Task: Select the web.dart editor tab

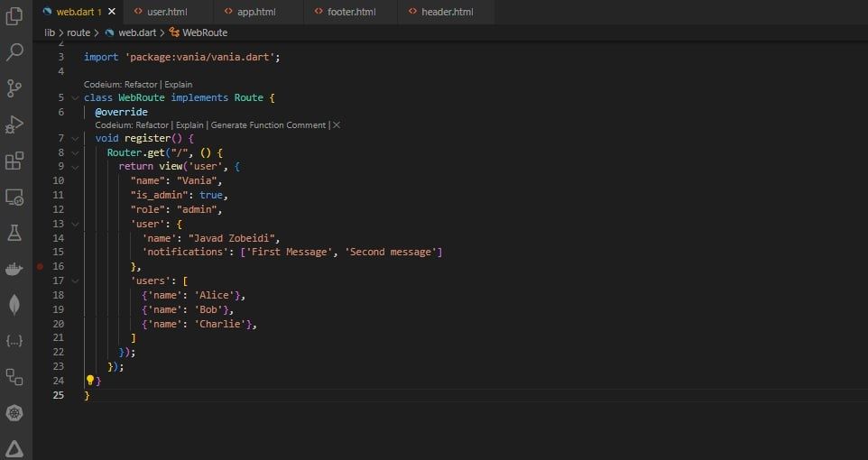Action: click(x=78, y=12)
